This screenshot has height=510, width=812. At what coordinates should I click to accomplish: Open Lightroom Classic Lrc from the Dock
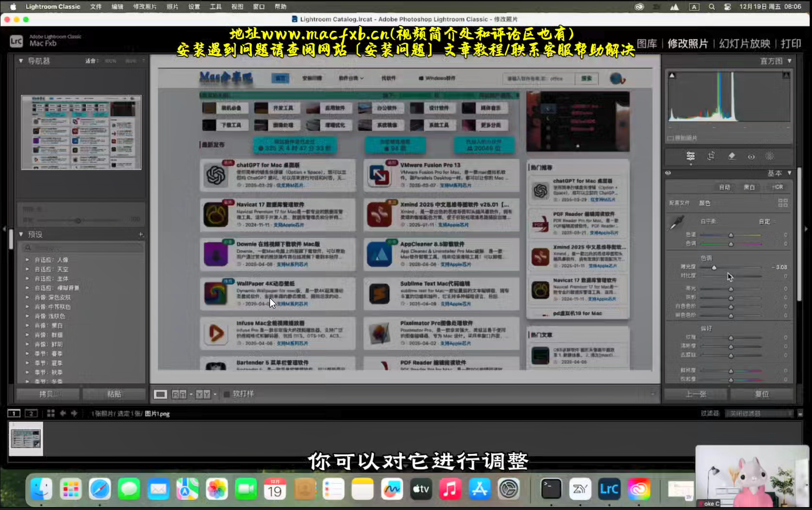coord(609,489)
